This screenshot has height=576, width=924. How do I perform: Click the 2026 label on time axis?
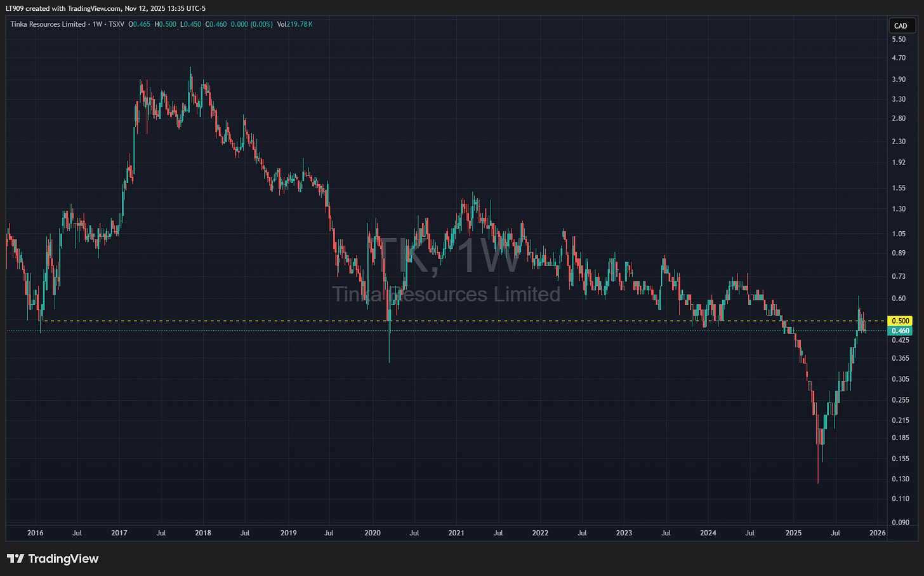point(877,533)
